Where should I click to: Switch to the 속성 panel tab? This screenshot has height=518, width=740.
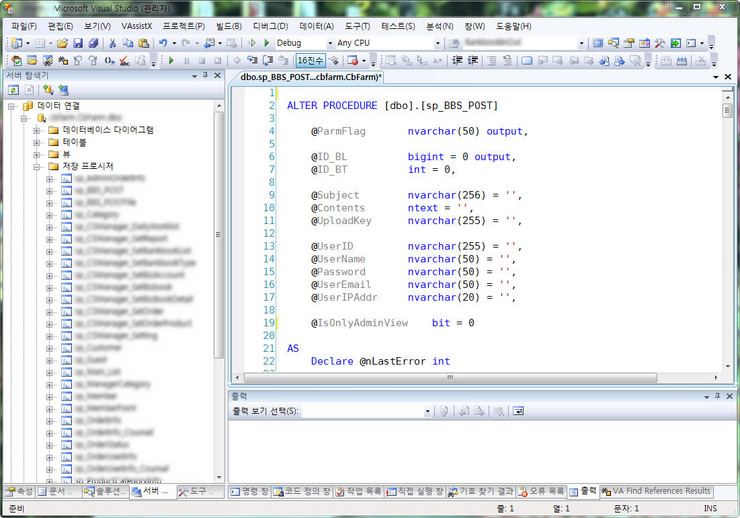point(19,492)
